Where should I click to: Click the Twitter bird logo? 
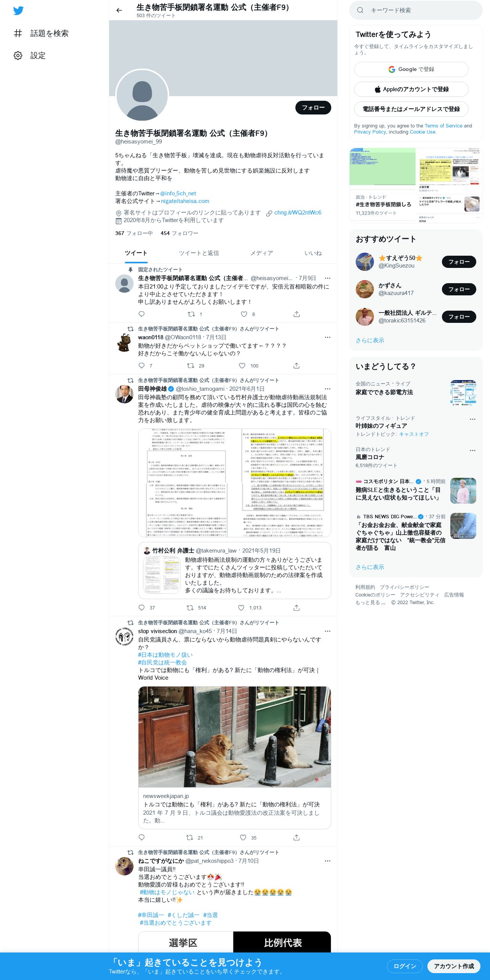coord(18,11)
